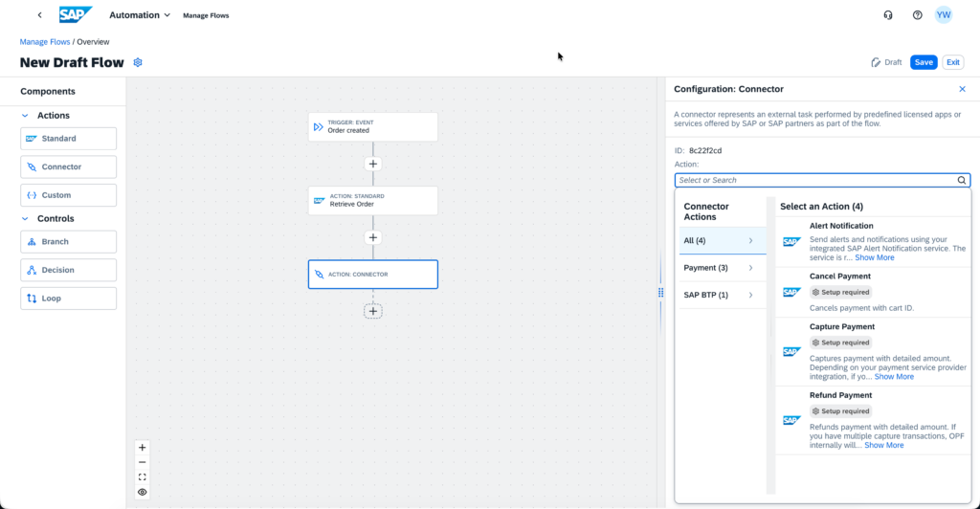Click plus below Retrieve Order node
The width and height of the screenshot is (980, 509).
pos(373,237)
